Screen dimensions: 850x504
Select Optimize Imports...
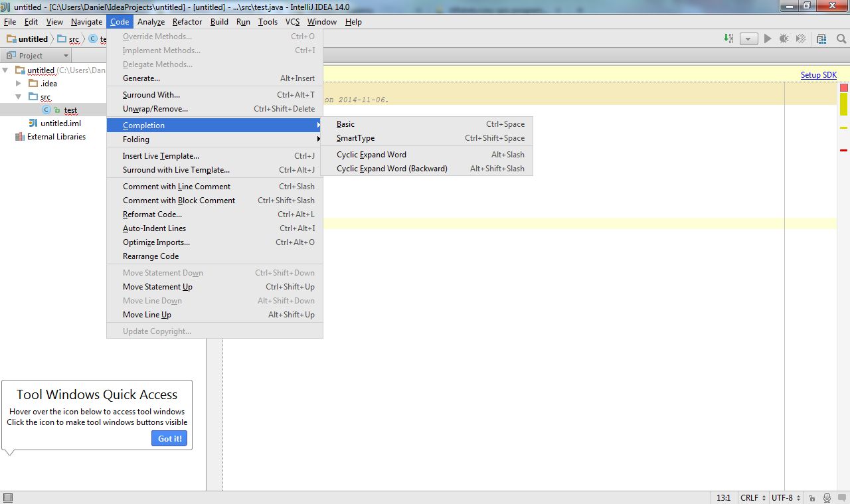point(214,242)
